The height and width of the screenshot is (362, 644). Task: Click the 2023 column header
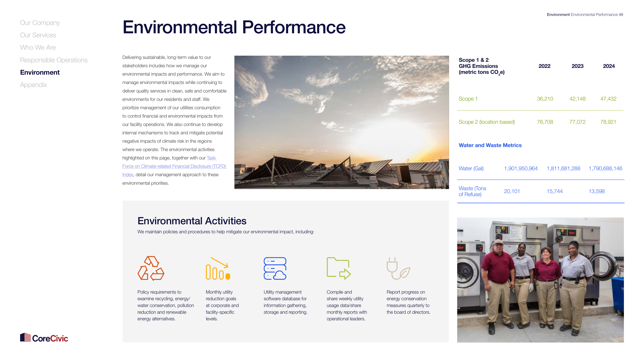(578, 66)
